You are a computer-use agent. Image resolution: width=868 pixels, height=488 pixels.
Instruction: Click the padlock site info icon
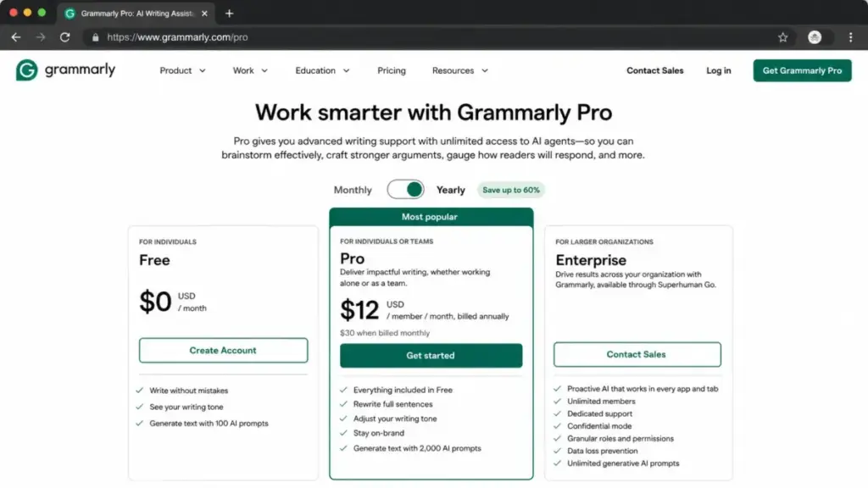[95, 37]
